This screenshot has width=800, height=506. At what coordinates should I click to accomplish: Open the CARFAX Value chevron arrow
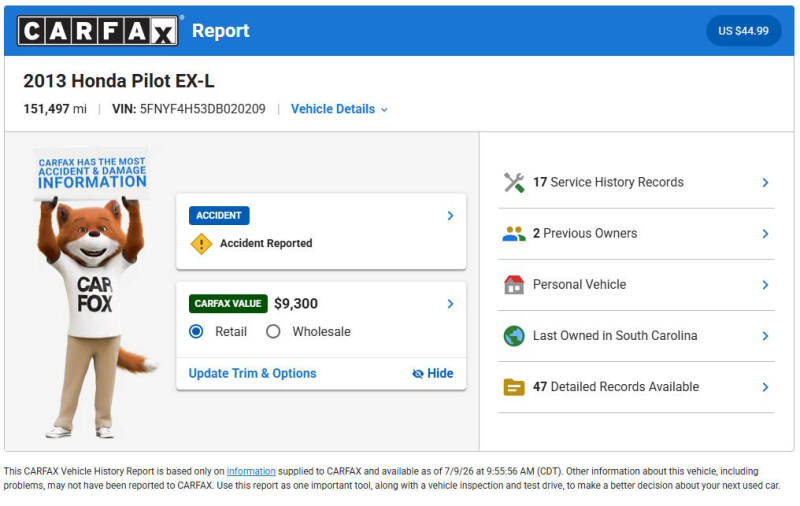450,304
